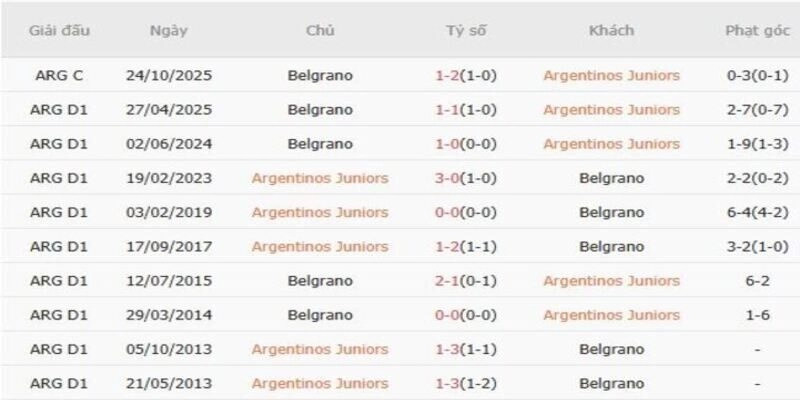Open Belgrano in the 03/02/2019 match row
The height and width of the screenshot is (400, 800).
[x=611, y=212]
